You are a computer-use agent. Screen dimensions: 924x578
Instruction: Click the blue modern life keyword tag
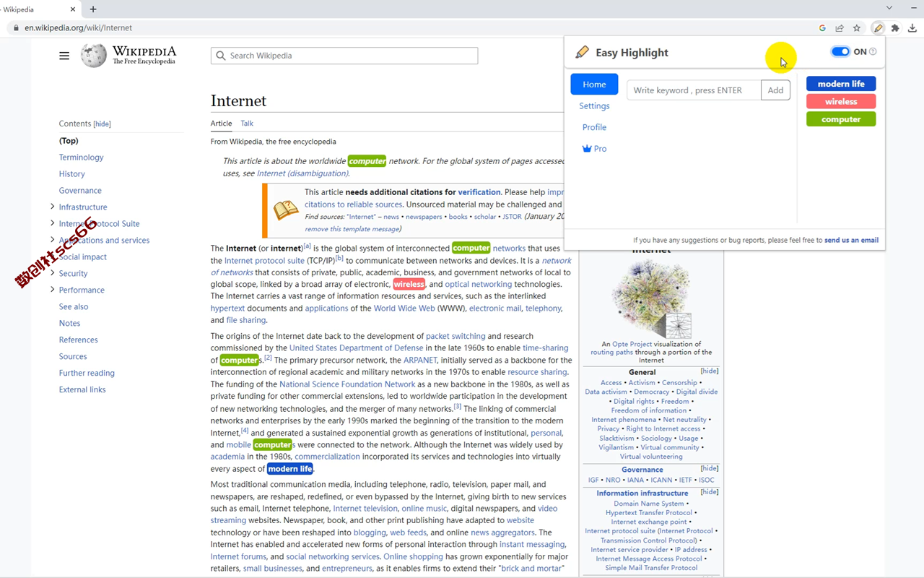click(841, 84)
